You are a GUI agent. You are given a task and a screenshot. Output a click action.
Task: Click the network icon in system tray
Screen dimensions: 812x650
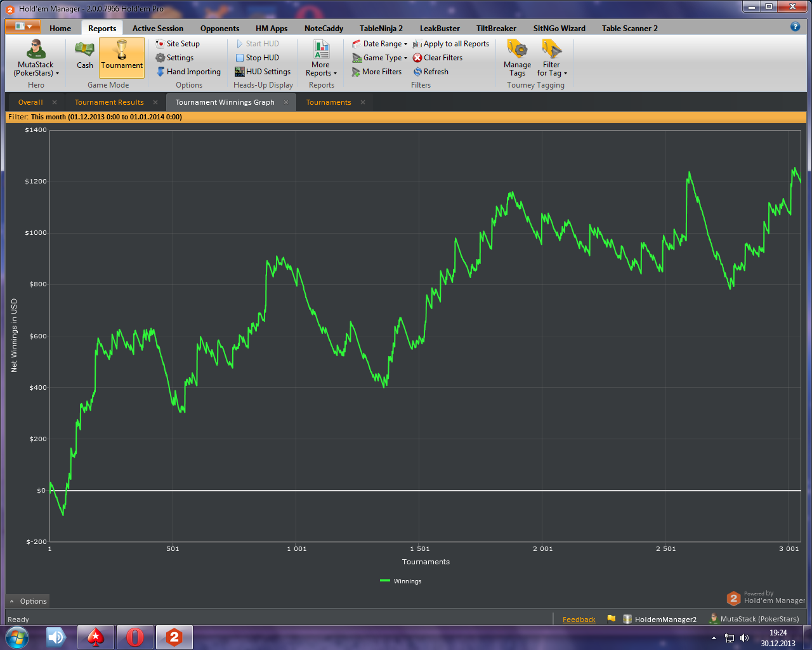pyautogui.click(x=730, y=638)
